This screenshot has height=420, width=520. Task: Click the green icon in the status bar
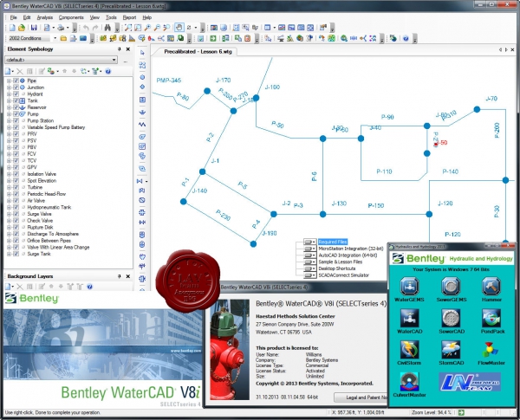461,412
